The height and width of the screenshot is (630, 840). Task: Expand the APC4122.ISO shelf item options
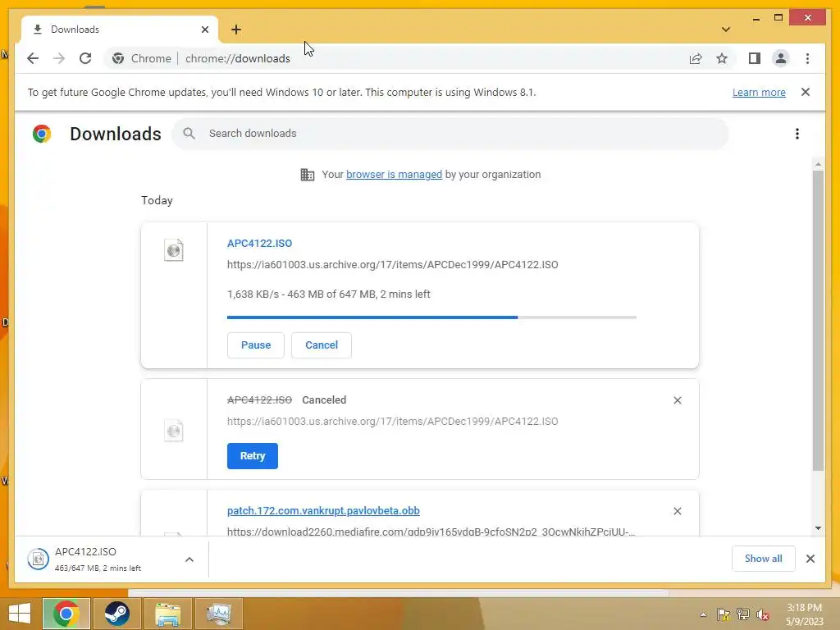(x=189, y=559)
